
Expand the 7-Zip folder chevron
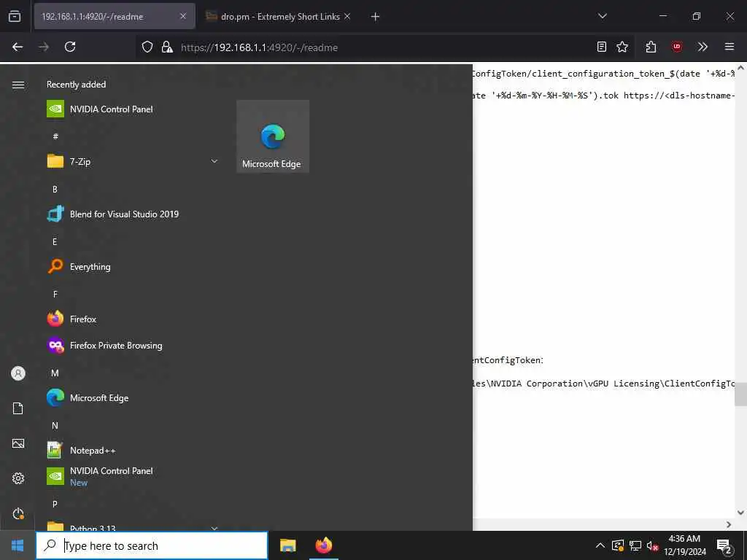point(214,161)
